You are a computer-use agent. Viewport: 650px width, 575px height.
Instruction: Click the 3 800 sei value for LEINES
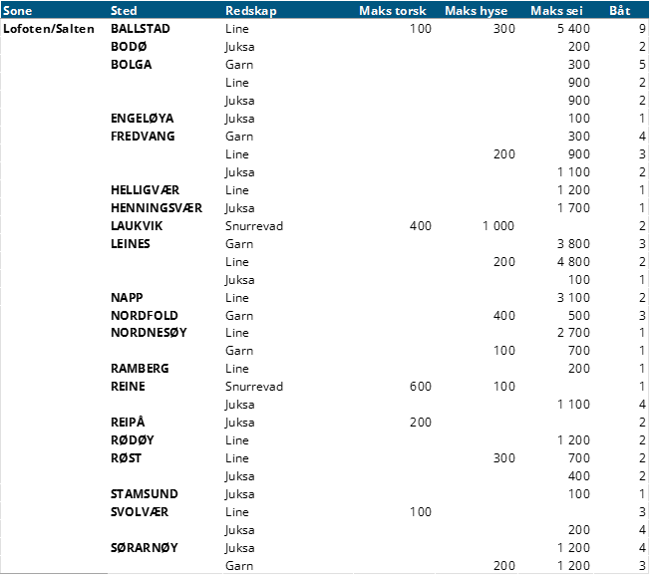[573, 243]
